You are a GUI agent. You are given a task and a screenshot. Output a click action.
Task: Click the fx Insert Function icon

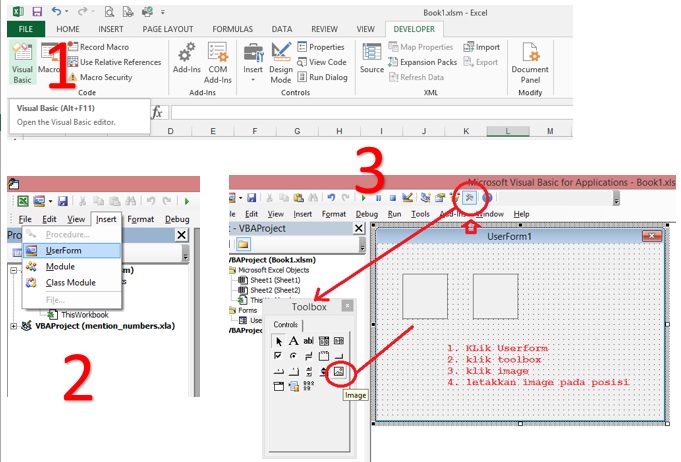tap(157, 112)
